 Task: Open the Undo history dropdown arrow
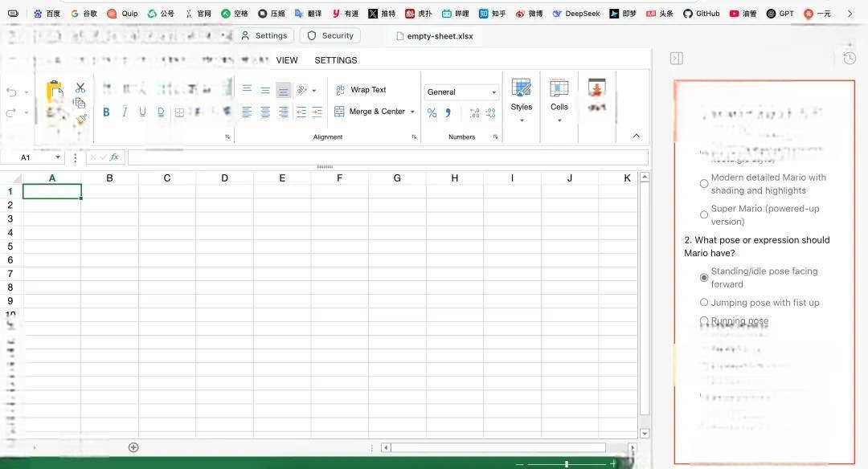click(x=26, y=92)
